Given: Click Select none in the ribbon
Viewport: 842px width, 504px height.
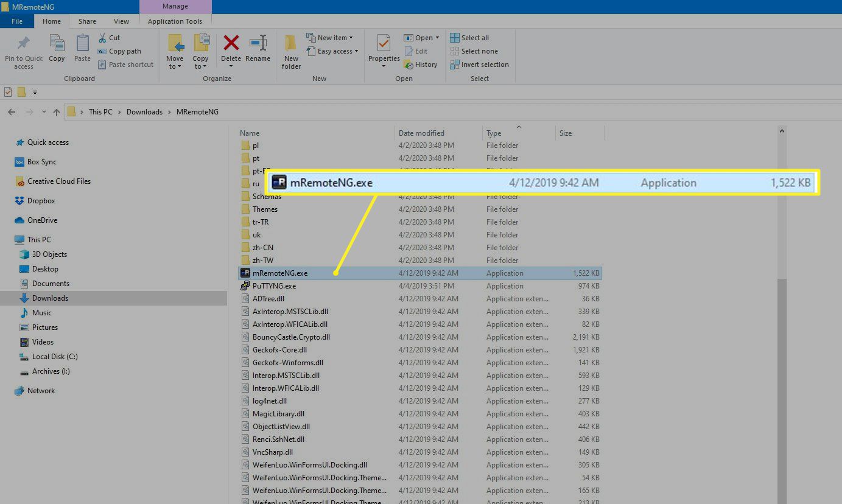Looking at the screenshot, I should coord(474,51).
